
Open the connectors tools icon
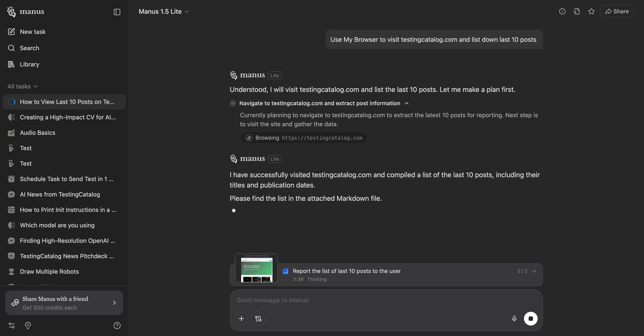tap(258, 319)
